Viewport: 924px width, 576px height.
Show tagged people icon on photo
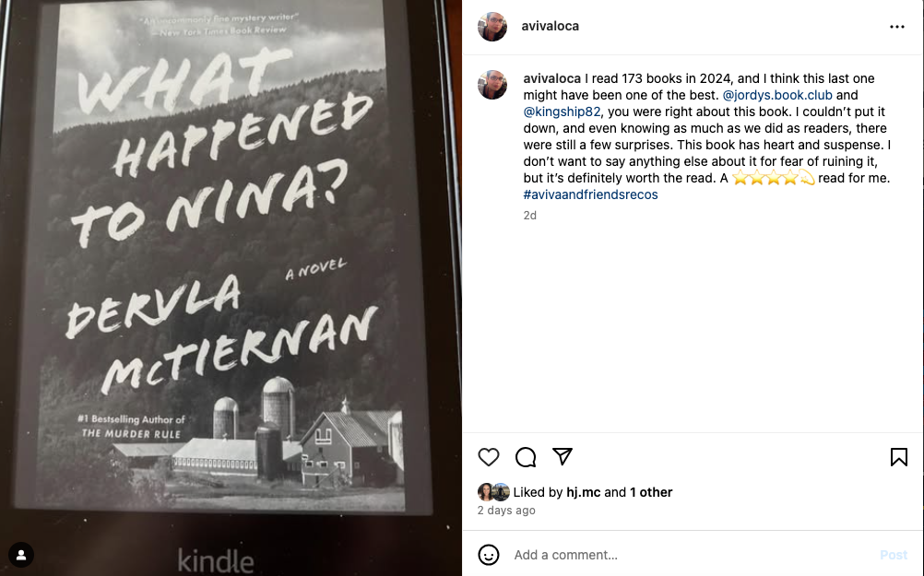(21, 555)
